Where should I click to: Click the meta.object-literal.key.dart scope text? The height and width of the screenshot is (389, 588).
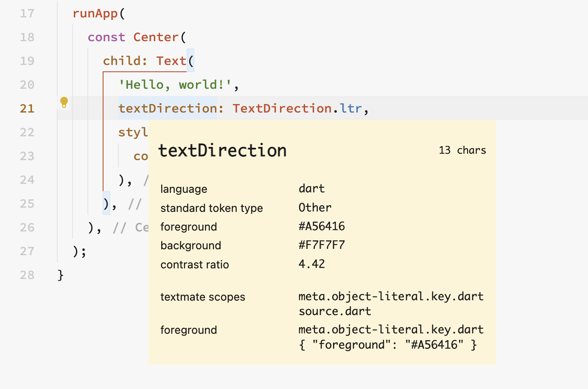(x=391, y=296)
